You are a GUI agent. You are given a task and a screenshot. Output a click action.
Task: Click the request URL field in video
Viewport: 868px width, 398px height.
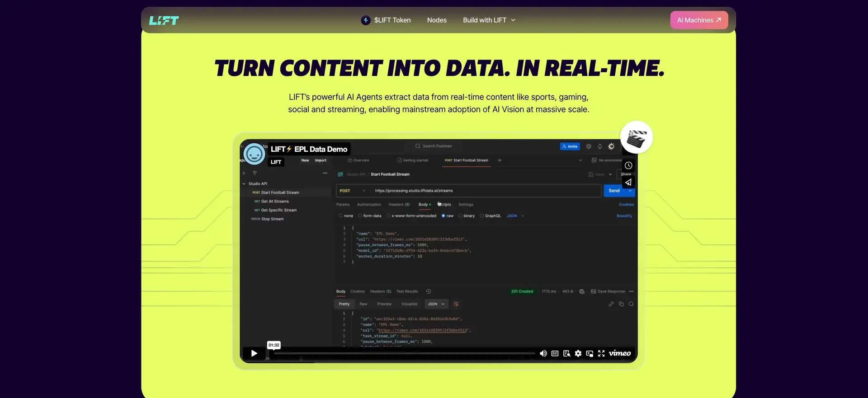click(486, 191)
